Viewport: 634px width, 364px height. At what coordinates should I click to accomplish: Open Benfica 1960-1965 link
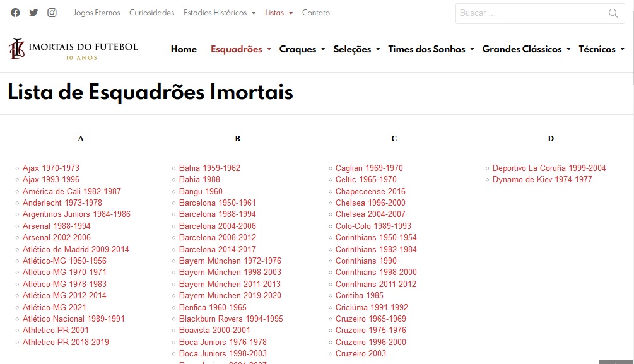[213, 307]
